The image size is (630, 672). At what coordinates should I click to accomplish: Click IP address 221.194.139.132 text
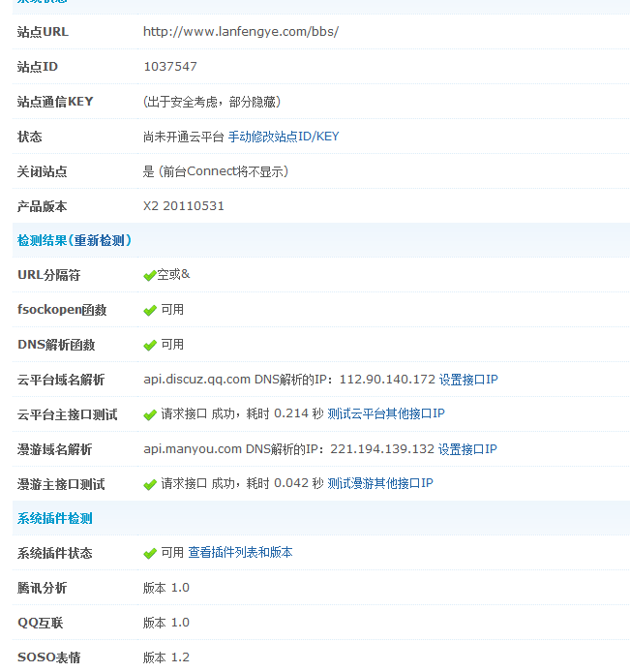[382, 449]
